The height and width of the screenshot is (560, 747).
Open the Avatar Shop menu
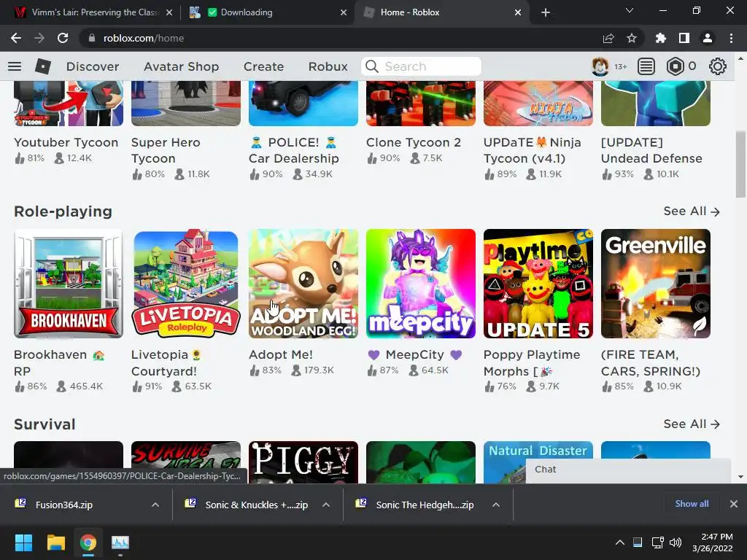tap(182, 66)
